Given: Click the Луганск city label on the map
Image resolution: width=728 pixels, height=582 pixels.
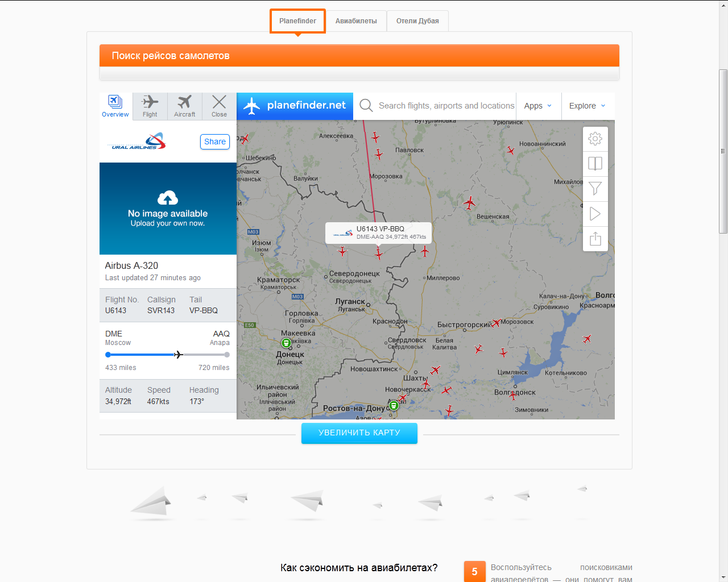Looking at the screenshot, I should [350, 301].
